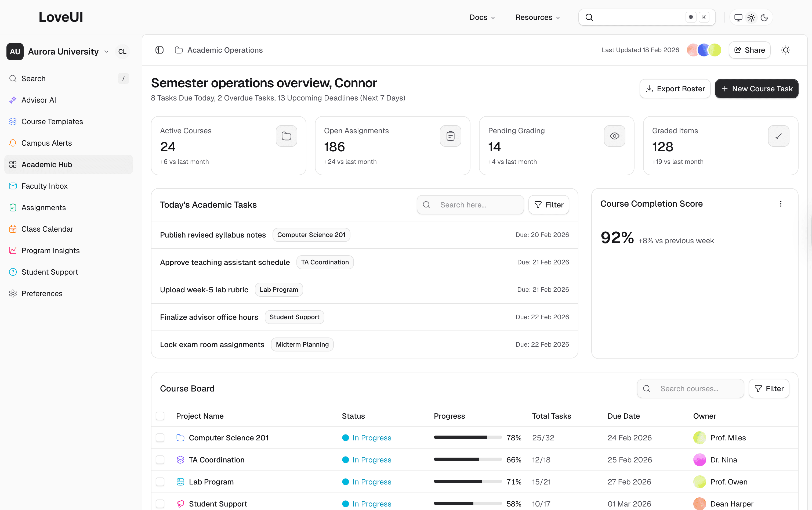Select all rows via header checkbox

[160, 416]
